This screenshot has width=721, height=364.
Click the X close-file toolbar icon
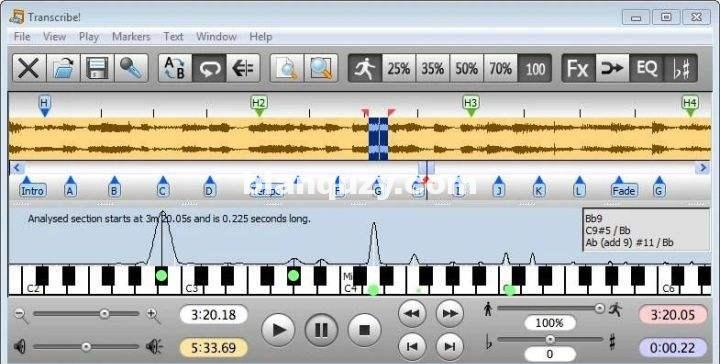(29, 68)
